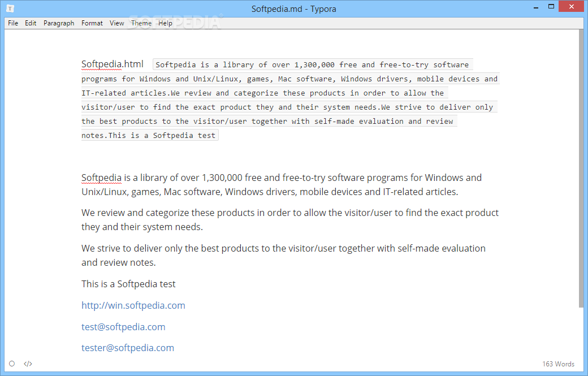Open the Paragraph menu
This screenshot has width=588, height=376.
click(x=59, y=23)
